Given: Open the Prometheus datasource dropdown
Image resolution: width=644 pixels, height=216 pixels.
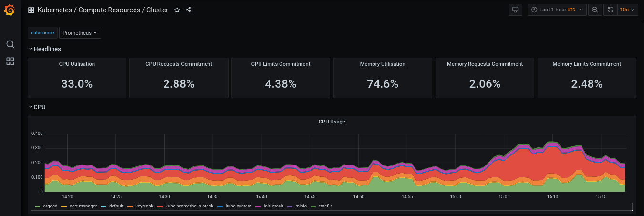Looking at the screenshot, I should [x=80, y=33].
